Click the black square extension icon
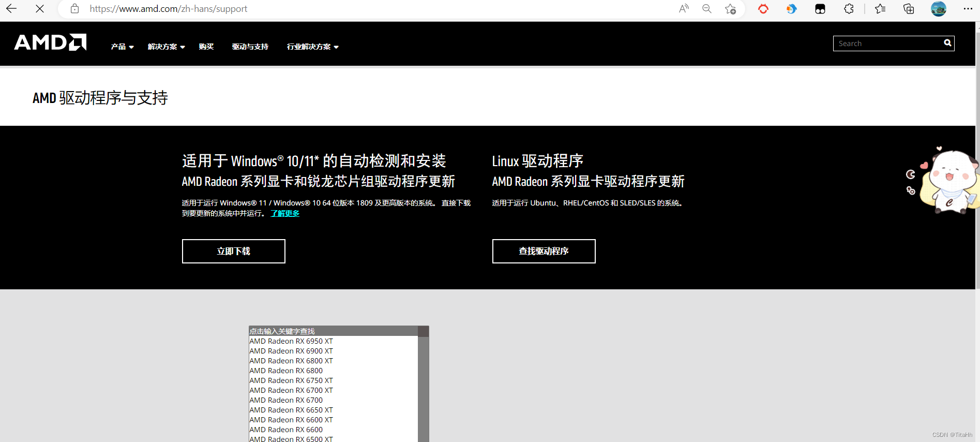 pos(820,9)
